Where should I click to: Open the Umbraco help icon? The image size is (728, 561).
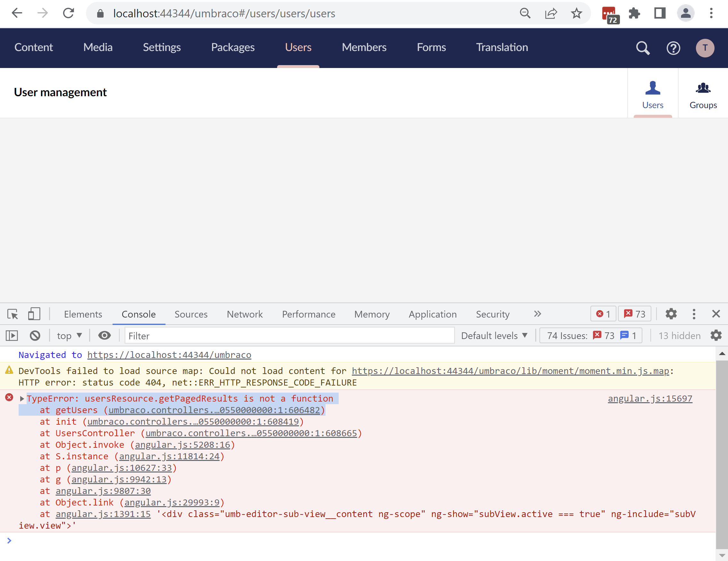(x=673, y=48)
